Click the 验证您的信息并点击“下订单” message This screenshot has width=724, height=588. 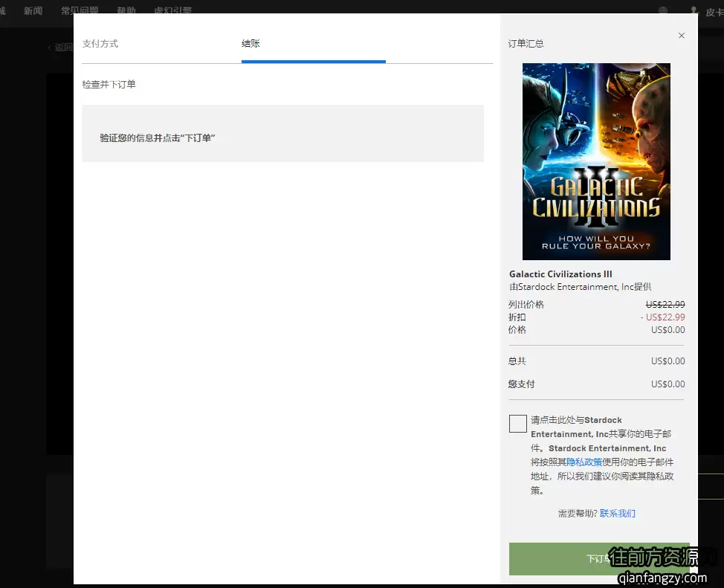coord(158,138)
